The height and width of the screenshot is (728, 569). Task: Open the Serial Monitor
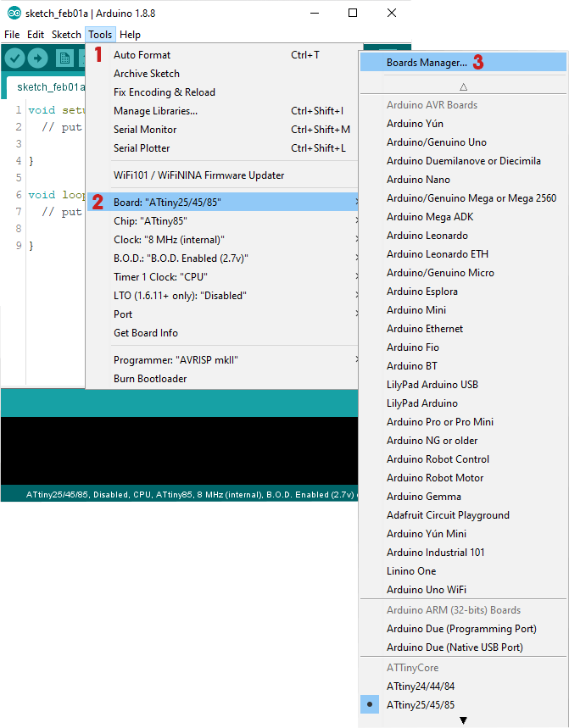point(222,129)
